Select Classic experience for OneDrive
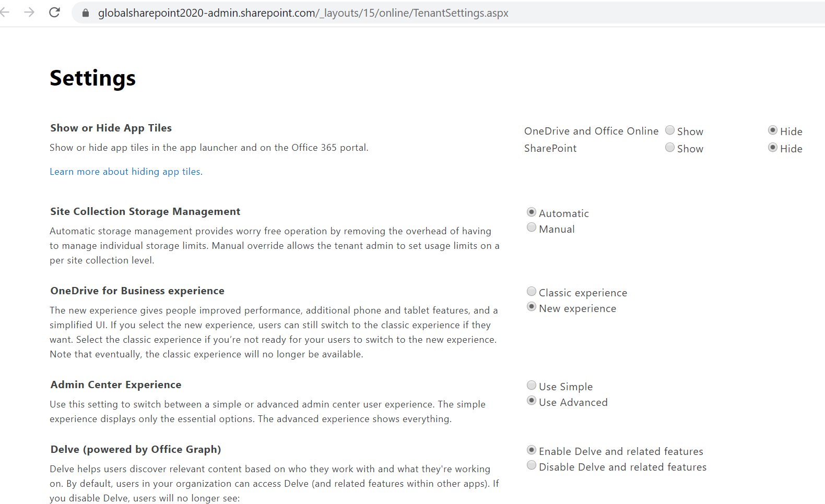825x504 pixels. pyautogui.click(x=532, y=292)
